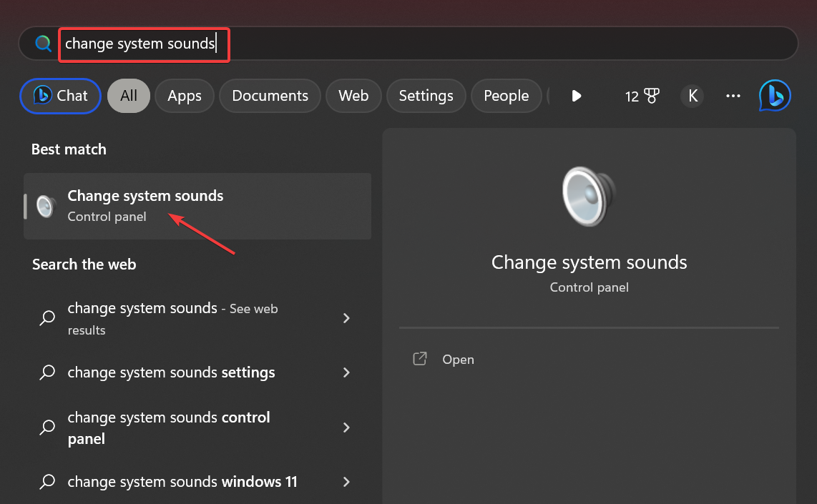Image resolution: width=817 pixels, height=504 pixels.
Task: Select 'change system sounds settings' web suggestion
Action: click(x=197, y=372)
